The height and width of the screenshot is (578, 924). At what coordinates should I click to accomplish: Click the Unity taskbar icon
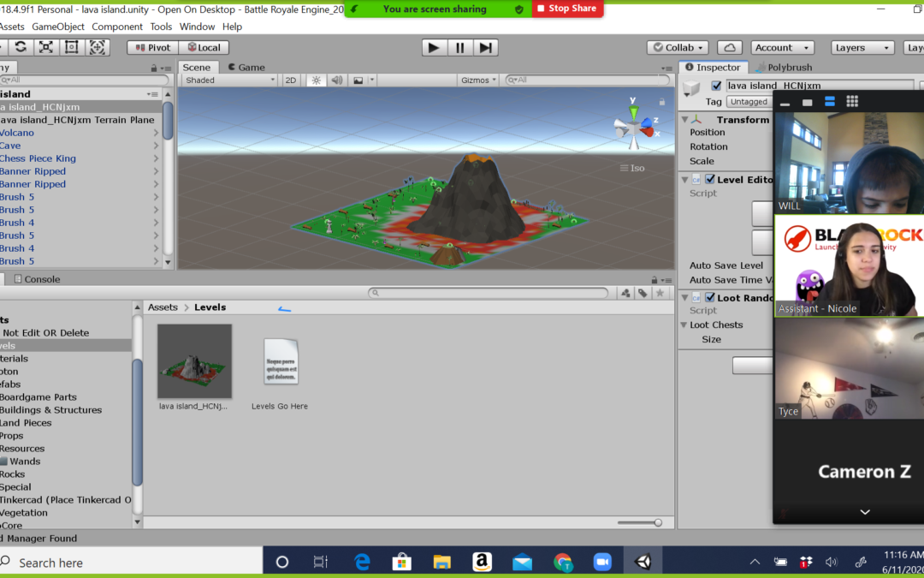pos(643,562)
